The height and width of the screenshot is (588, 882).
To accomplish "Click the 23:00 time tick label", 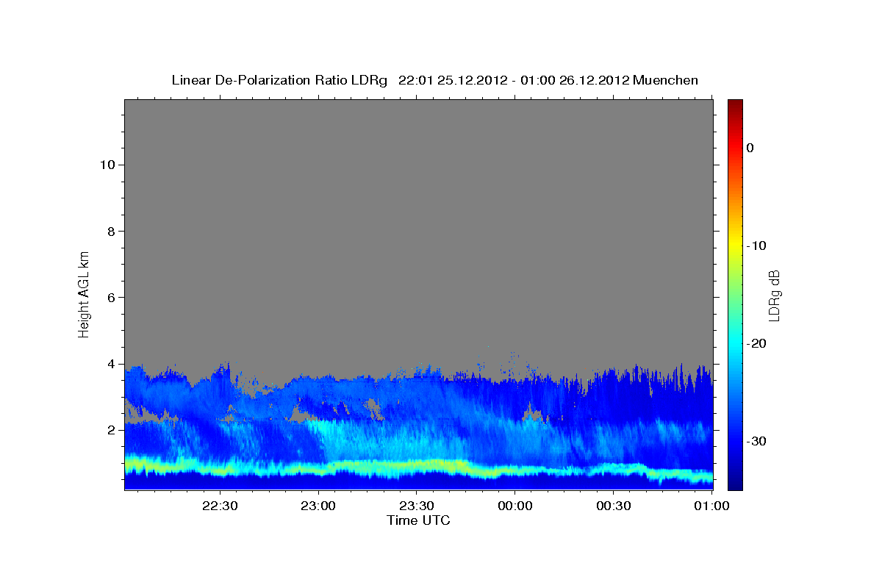I will click(x=318, y=506).
